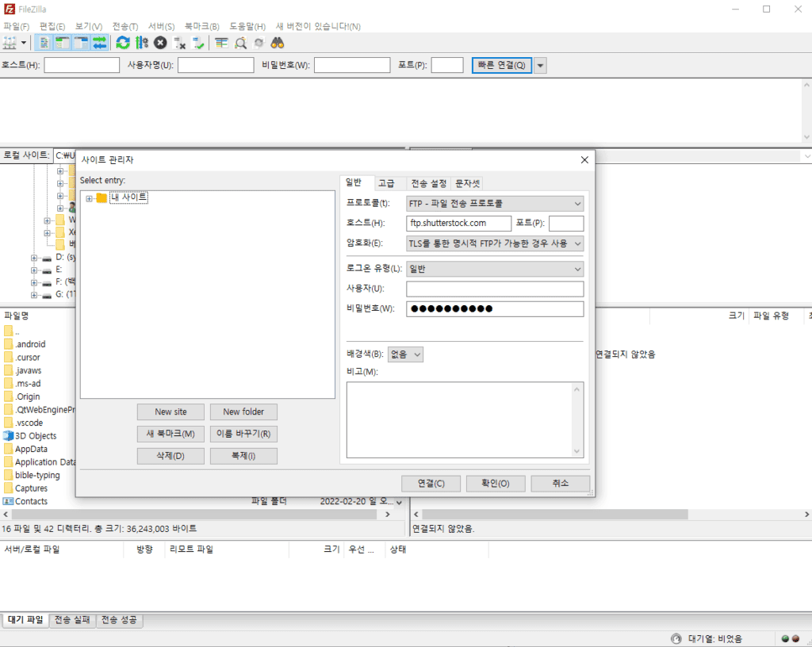The width and height of the screenshot is (812, 647).
Task: Click the quick connect 사용자명 field
Action: (x=216, y=65)
